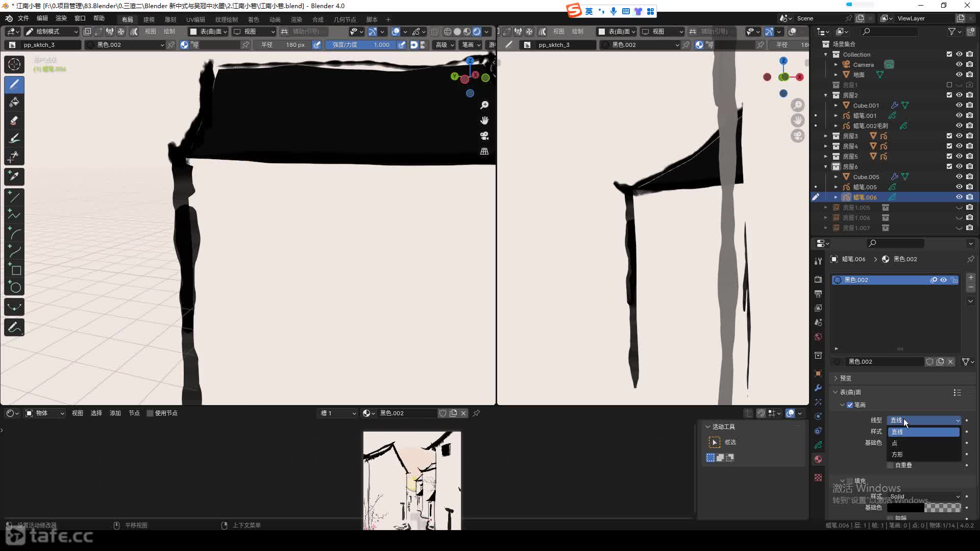This screenshot has height=551, width=980.
Task: Switch to the 建模 workspace tab
Action: 149,19
